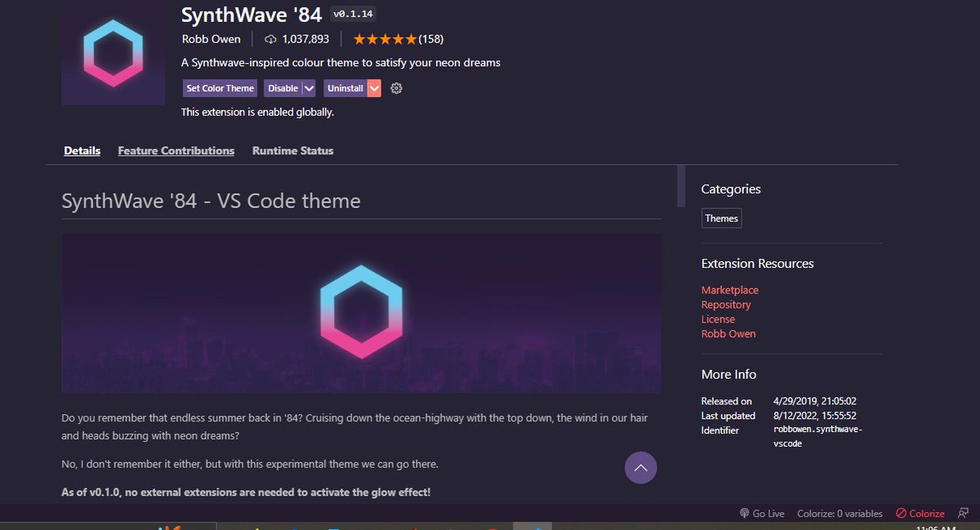Select the Details tab

(x=82, y=150)
